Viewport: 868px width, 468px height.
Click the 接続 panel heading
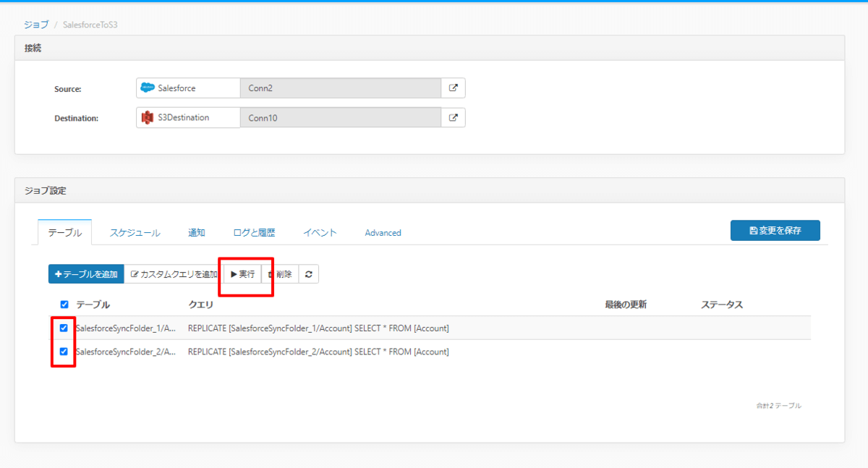coord(33,48)
